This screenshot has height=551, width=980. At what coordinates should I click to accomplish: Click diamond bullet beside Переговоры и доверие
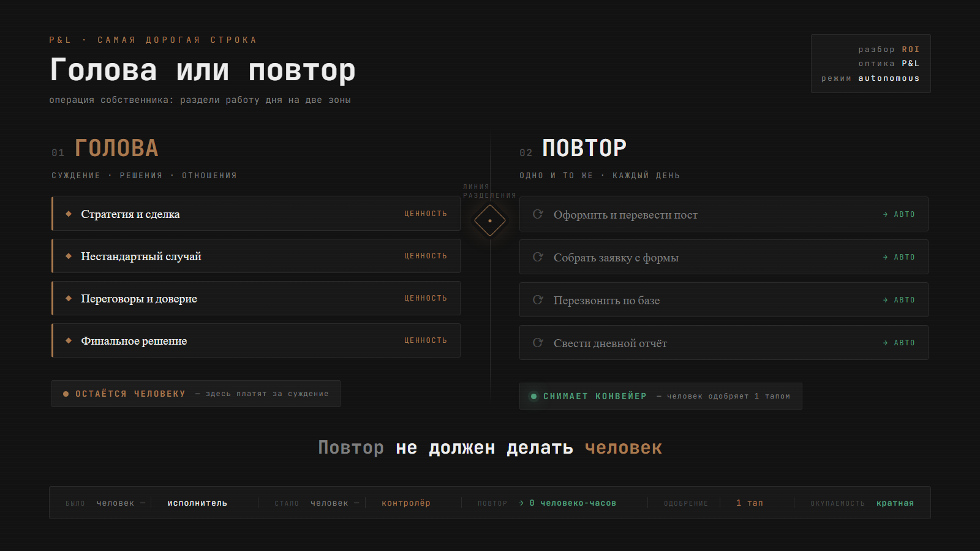tap(69, 298)
